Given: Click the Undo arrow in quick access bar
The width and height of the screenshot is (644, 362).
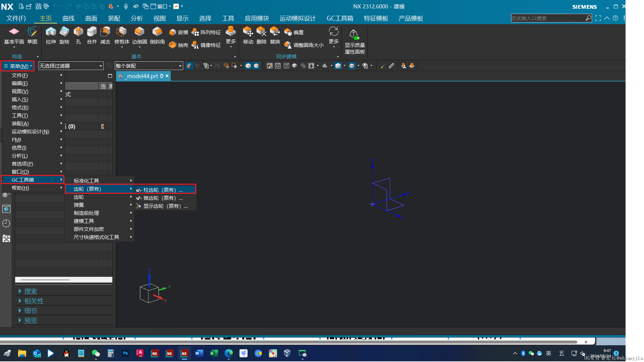Looking at the screenshot, I should tap(56, 6).
